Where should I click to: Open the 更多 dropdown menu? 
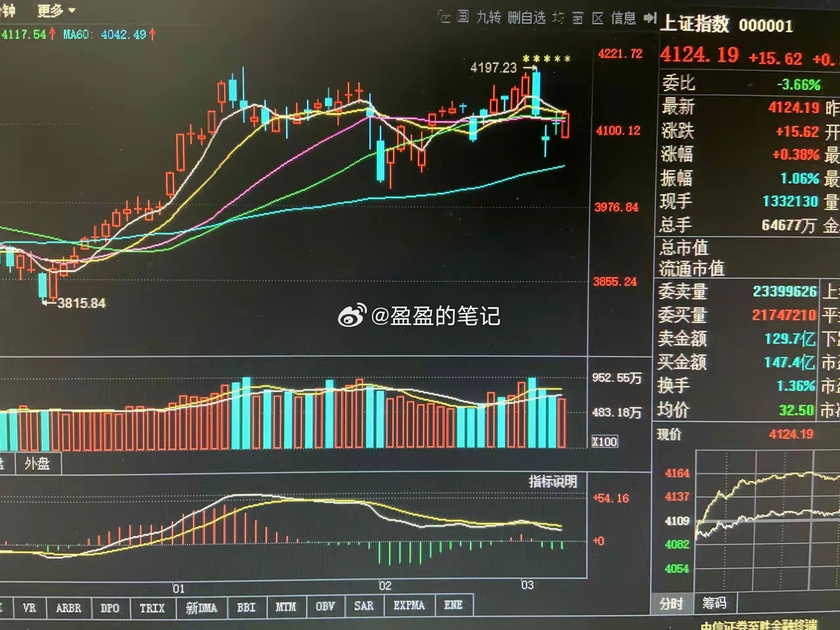click(56, 10)
